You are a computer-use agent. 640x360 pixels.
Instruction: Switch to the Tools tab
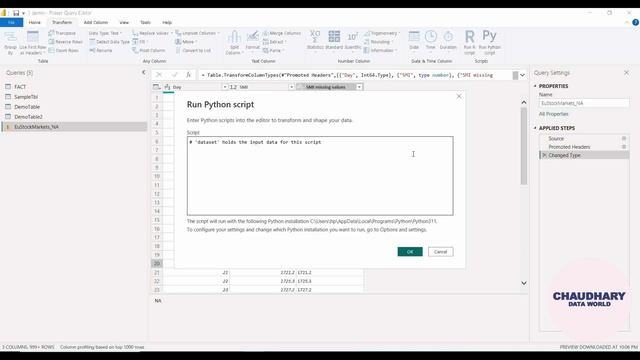145,22
